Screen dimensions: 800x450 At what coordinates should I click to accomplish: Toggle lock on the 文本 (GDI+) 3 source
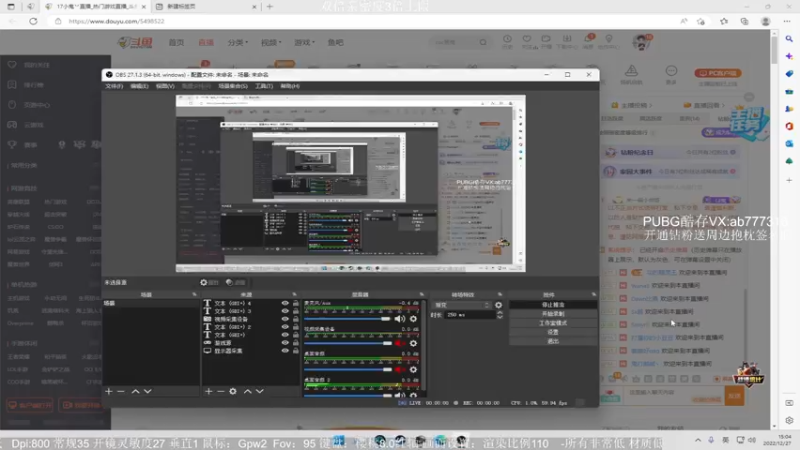click(x=295, y=311)
